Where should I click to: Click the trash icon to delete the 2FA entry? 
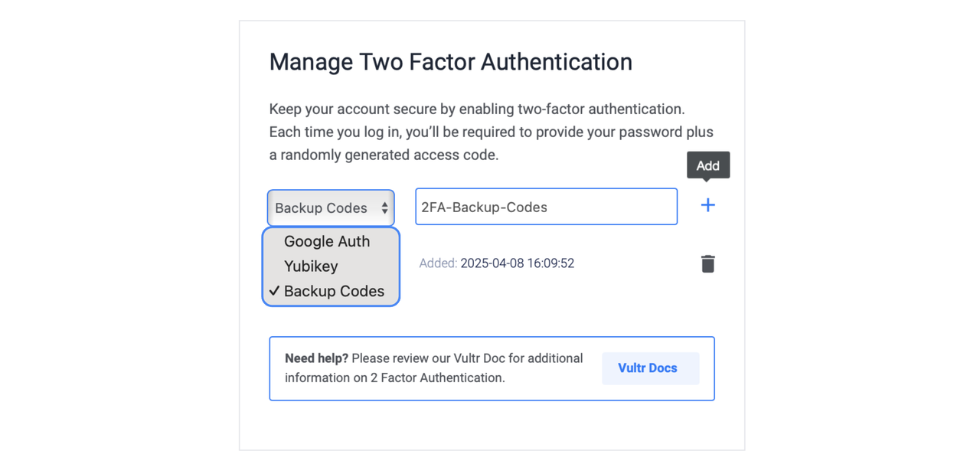[x=707, y=263]
